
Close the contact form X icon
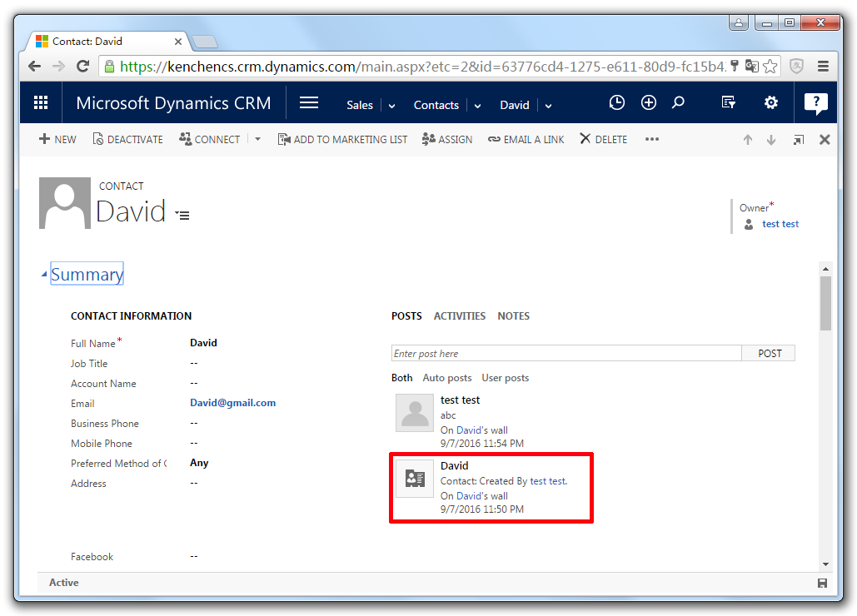tap(825, 140)
